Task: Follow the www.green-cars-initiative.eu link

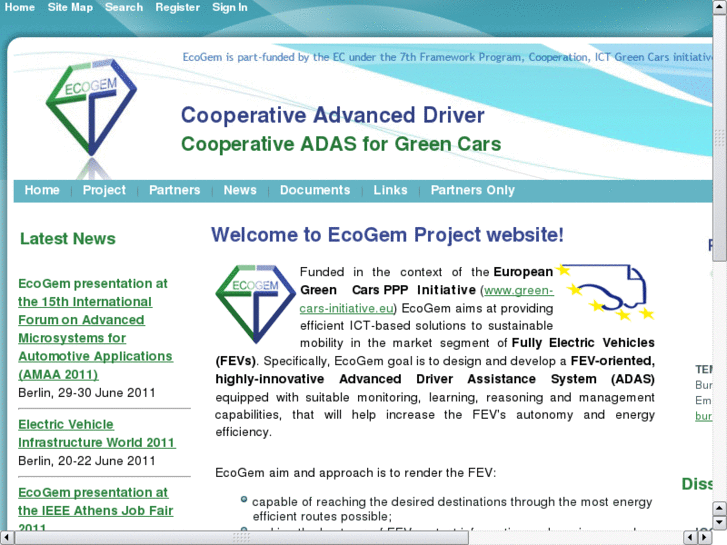Action: coord(427,299)
